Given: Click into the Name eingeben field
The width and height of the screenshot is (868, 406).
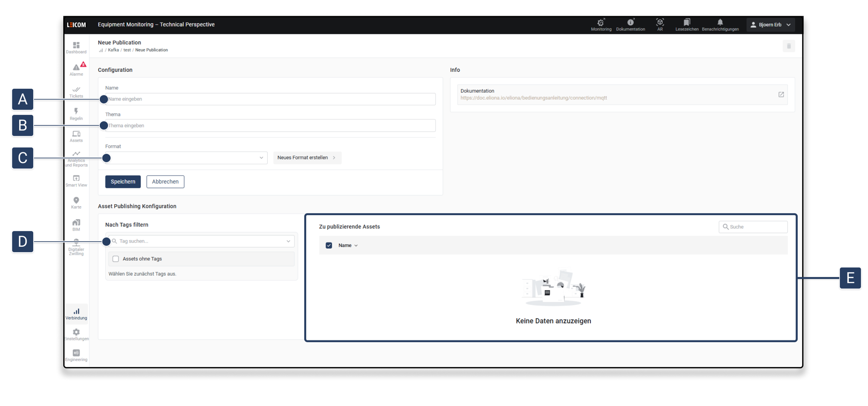Looking at the screenshot, I should 270,99.
